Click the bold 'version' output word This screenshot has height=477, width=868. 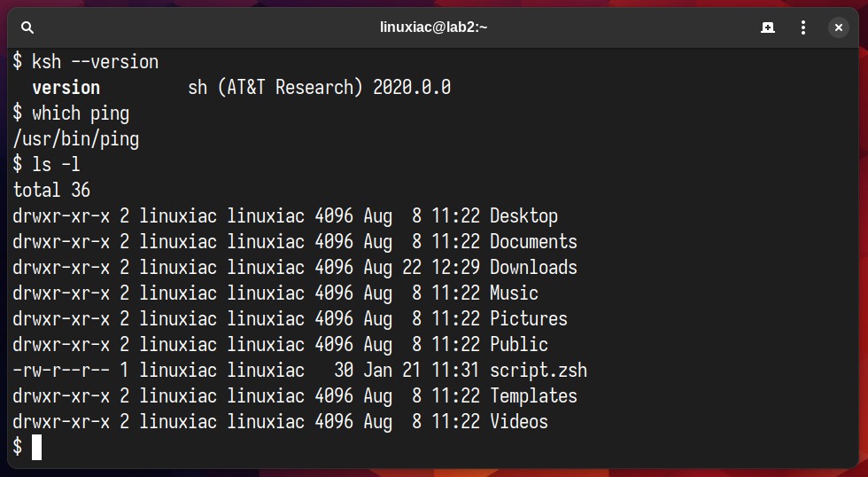point(66,88)
